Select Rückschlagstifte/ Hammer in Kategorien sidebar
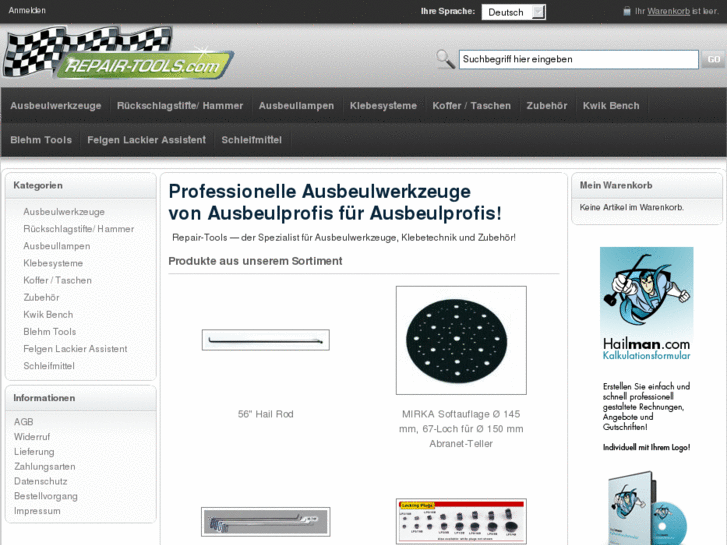The image size is (727, 545). tap(79, 229)
